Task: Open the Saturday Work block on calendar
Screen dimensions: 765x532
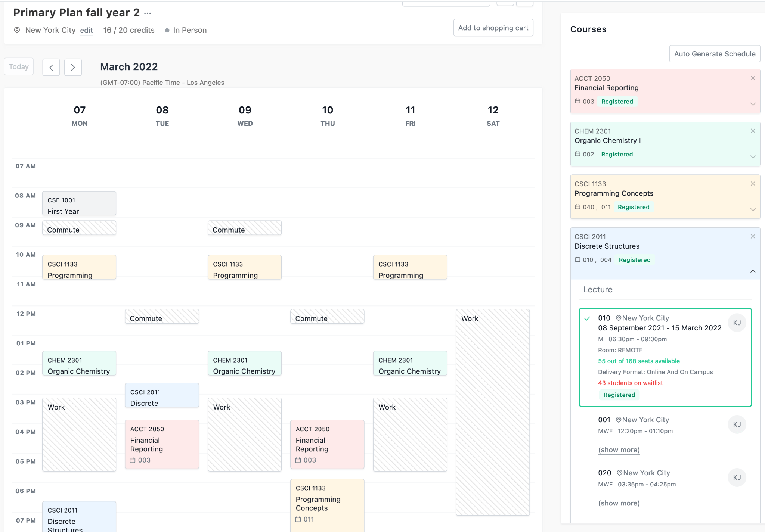Action: [492, 411]
